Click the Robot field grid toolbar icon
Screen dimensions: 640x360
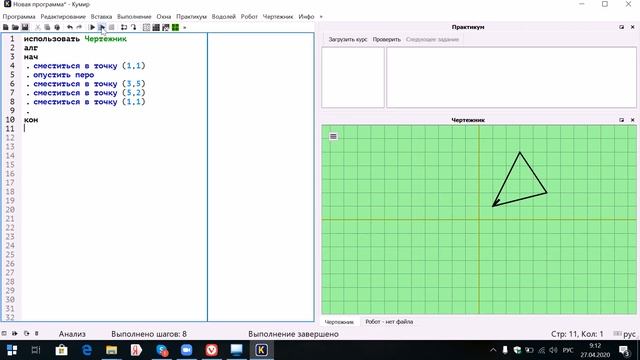pos(147,27)
